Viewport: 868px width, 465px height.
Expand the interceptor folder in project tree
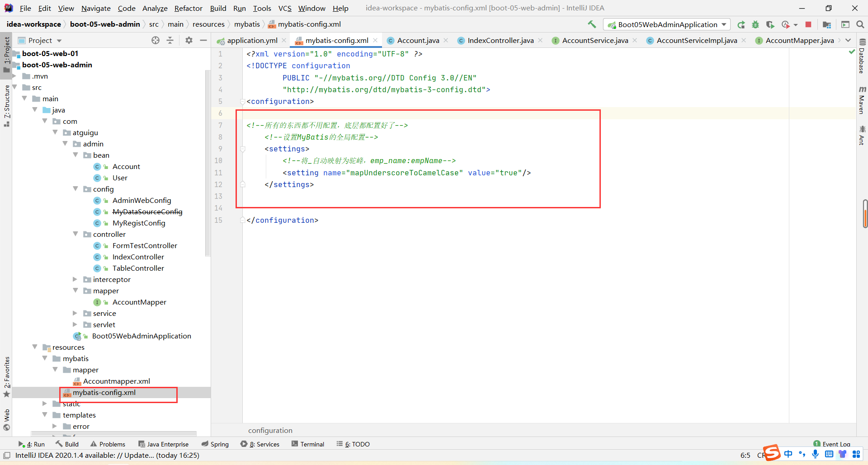(75, 279)
